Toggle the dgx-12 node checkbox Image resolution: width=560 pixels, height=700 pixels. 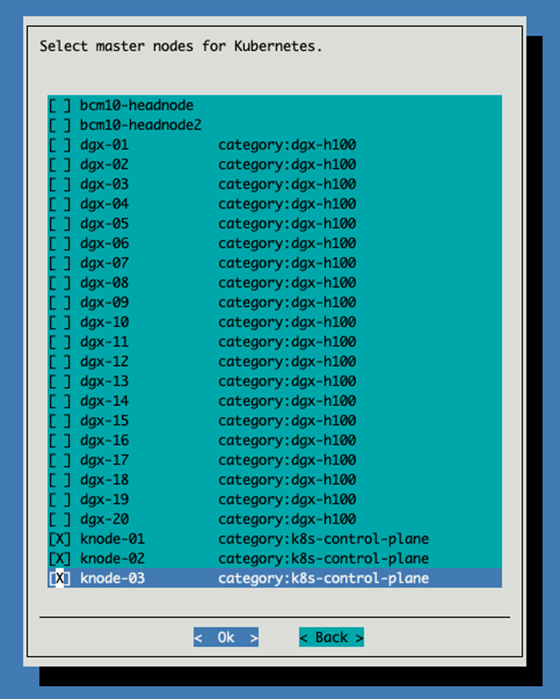(60, 361)
